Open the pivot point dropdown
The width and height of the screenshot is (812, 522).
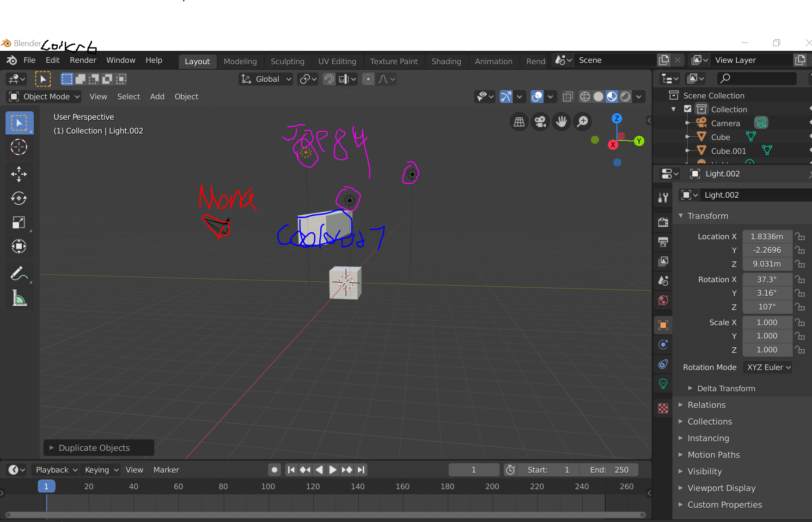click(x=308, y=79)
